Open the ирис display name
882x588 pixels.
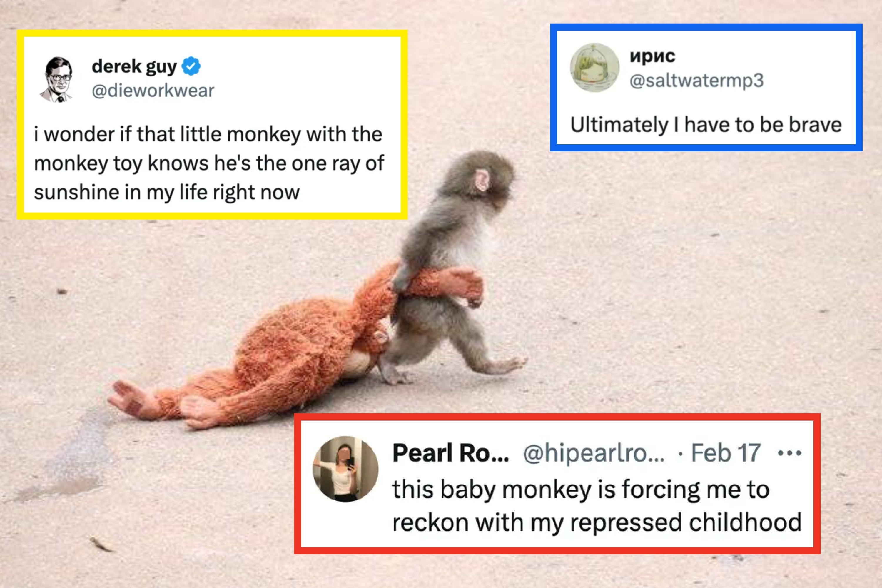click(x=652, y=56)
